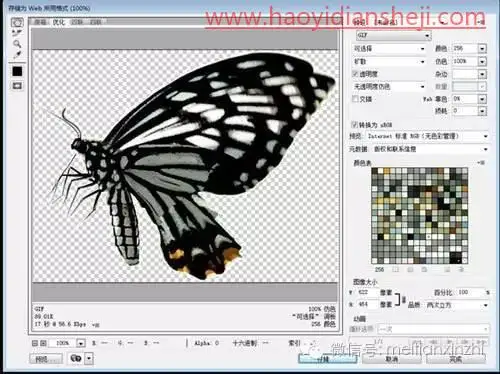The image size is (500, 374).
Task: Open the 颜色 256 colors dropdown arrow
Action: point(482,49)
